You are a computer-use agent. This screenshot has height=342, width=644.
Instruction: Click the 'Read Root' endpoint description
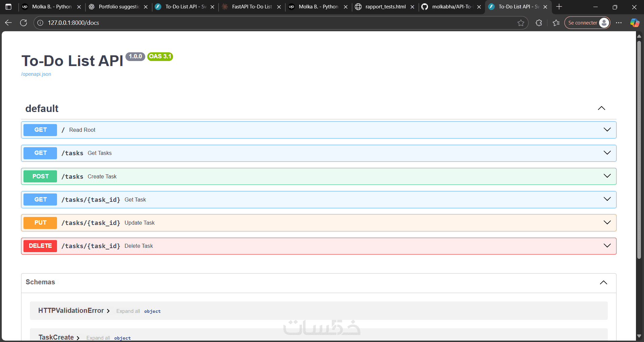click(x=82, y=130)
